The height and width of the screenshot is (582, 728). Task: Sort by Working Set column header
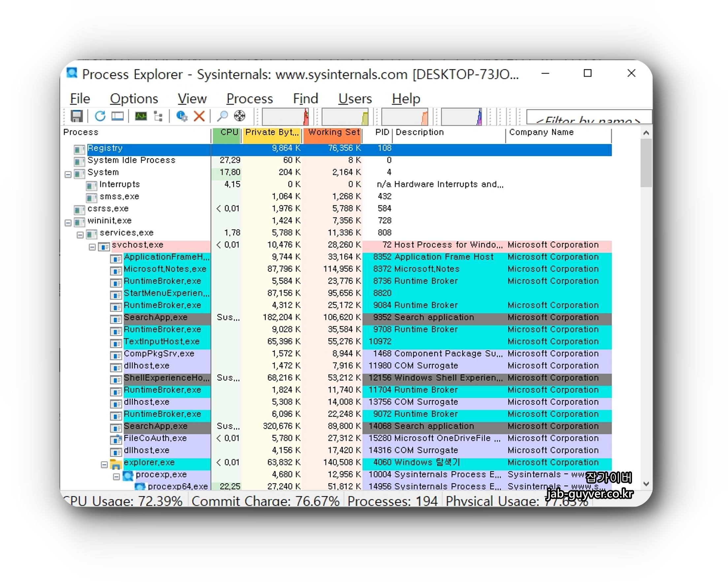333,132
